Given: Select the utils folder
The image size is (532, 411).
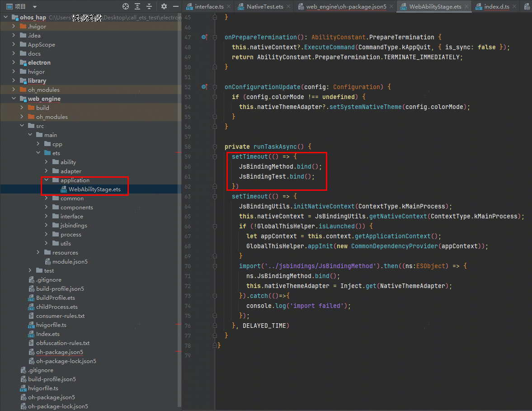Looking at the screenshot, I should coord(66,243).
